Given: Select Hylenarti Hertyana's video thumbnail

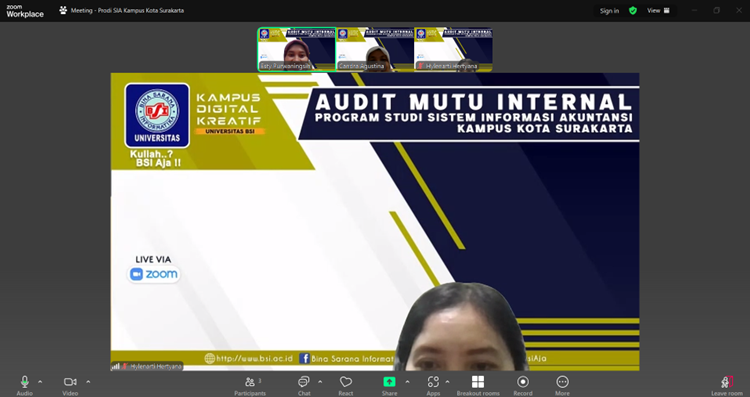Looking at the screenshot, I should [453, 49].
